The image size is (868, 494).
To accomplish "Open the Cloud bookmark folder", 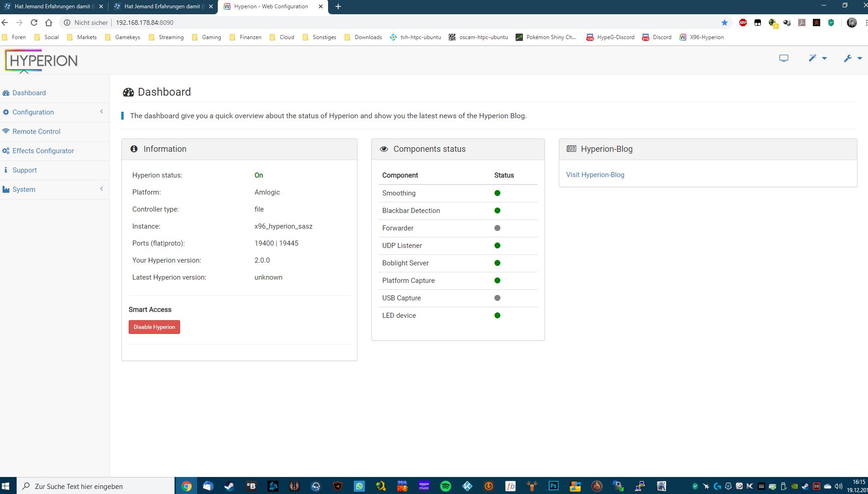I will tap(282, 37).
